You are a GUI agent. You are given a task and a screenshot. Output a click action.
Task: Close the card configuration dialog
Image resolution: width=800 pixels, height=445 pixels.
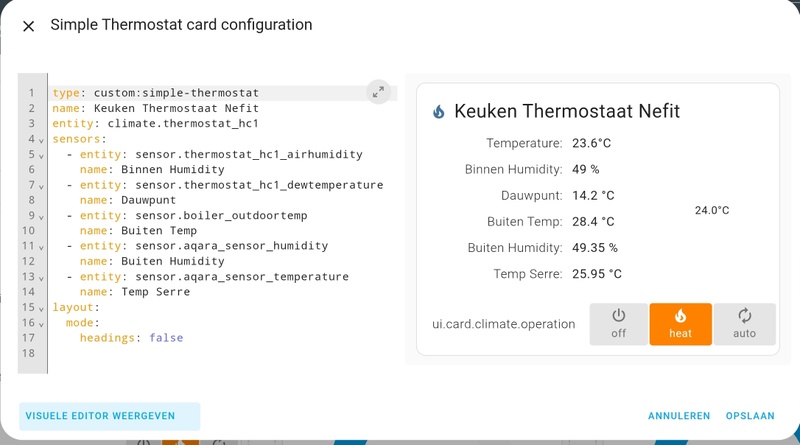29,26
